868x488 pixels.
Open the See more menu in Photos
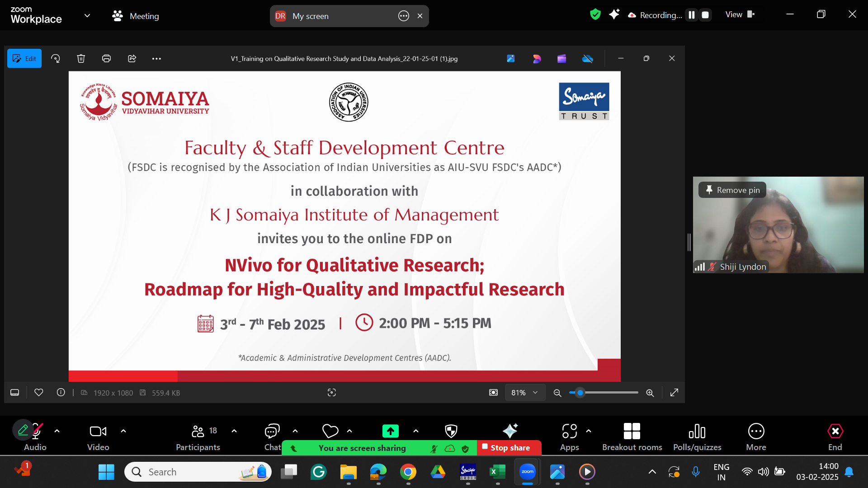pos(156,58)
